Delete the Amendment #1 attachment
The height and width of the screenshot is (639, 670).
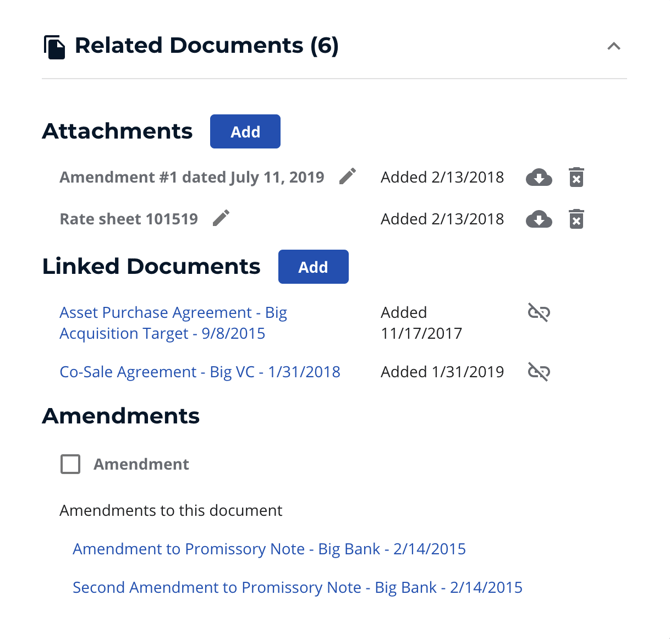coord(576,178)
